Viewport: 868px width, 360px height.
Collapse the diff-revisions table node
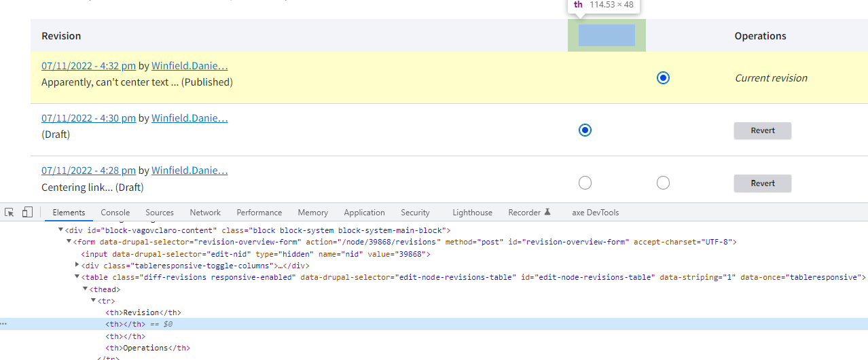77,277
